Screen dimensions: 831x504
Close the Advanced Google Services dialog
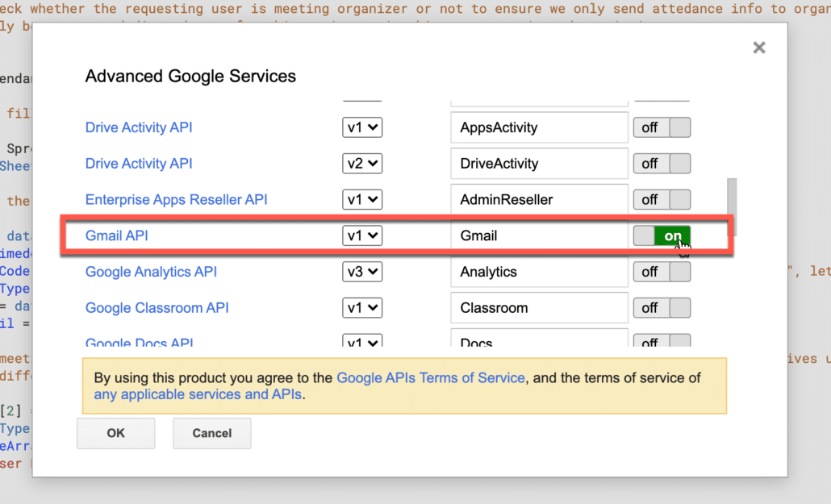coord(759,48)
